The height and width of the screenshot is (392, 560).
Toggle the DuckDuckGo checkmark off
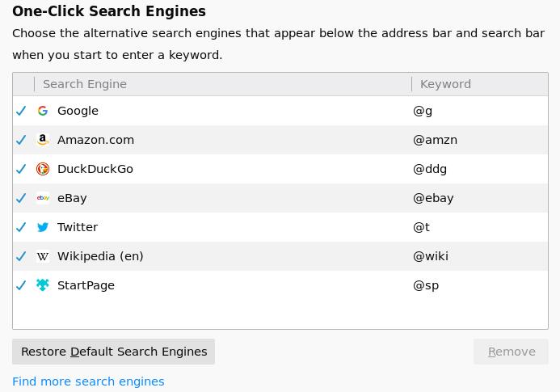click(x=21, y=169)
